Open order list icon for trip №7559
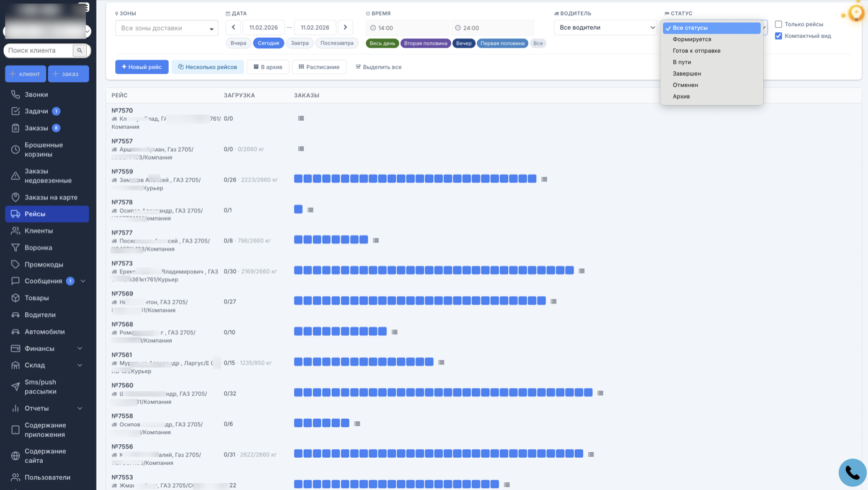Image resolution: width=868 pixels, height=490 pixels. tap(544, 179)
